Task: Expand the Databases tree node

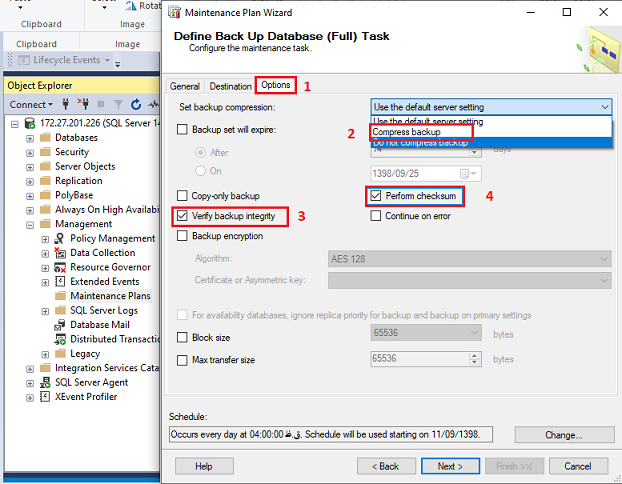Action: [31, 138]
